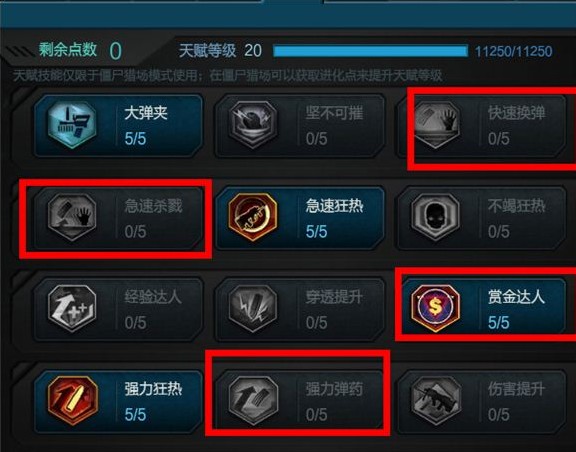Select the 坚不可摧 helmet icon
The image size is (576, 452).
pyautogui.click(x=253, y=124)
